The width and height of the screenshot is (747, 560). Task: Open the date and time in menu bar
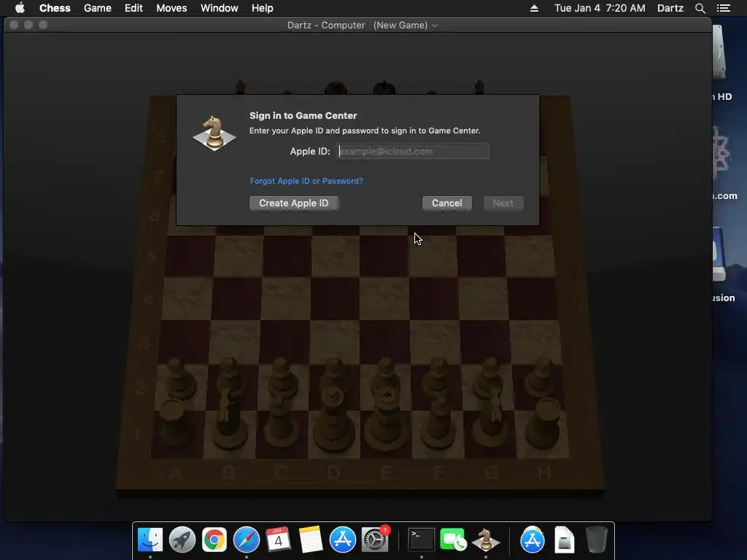(x=600, y=8)
